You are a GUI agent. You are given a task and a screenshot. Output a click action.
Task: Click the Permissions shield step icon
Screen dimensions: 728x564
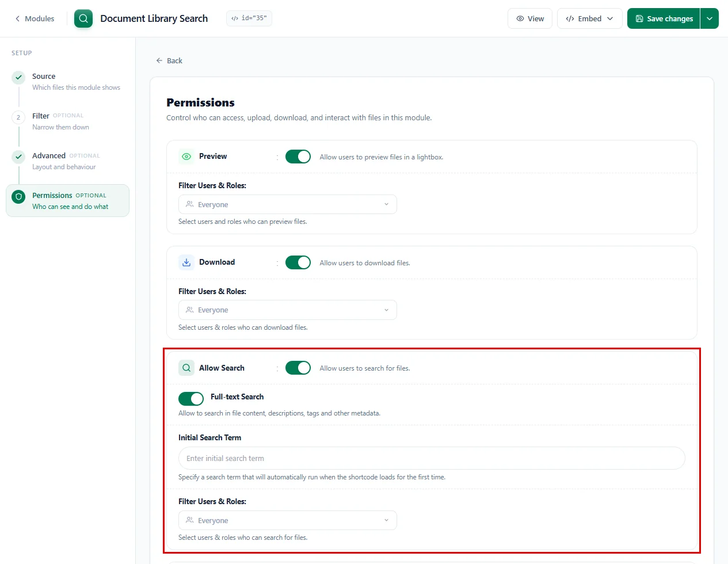[18, 196]
